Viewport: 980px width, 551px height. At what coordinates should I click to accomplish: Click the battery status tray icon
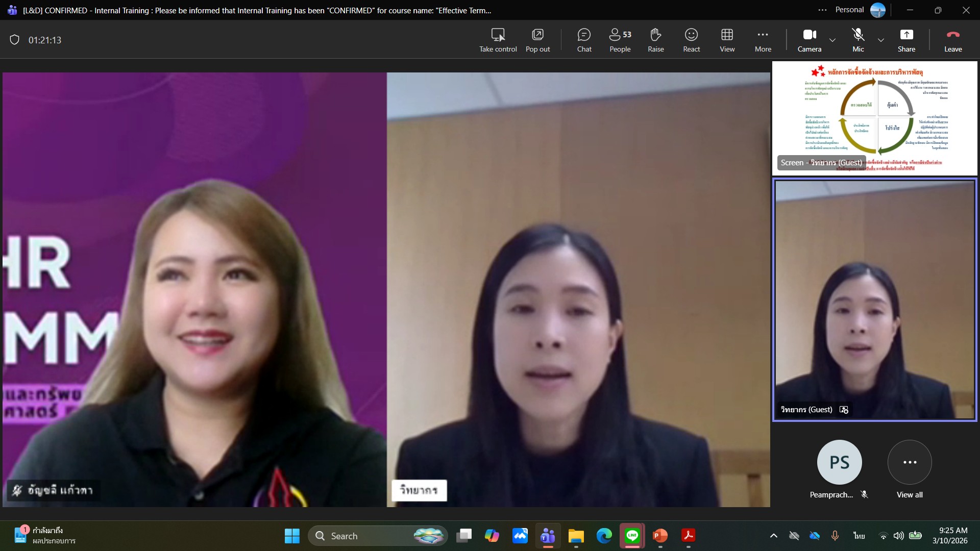[x=916, y=536]
